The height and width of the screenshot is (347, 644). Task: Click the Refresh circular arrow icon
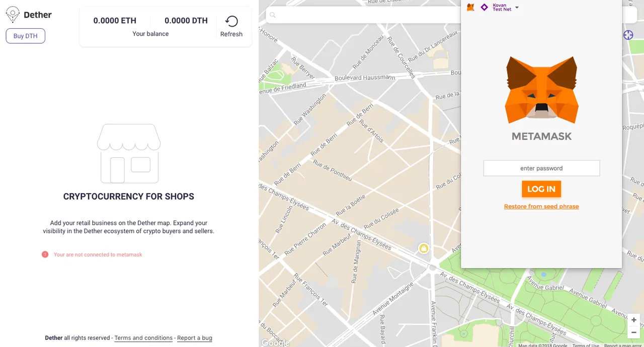tap(231, 21)
